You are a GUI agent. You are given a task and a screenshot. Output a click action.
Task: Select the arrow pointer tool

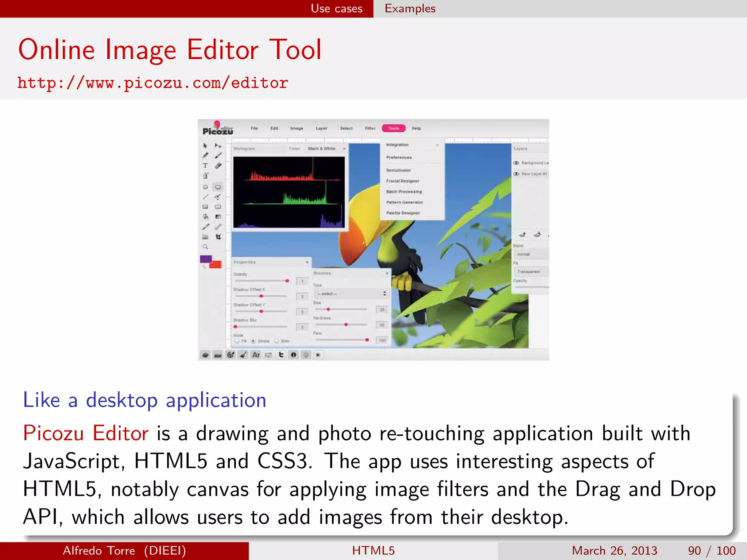point(205,145)
